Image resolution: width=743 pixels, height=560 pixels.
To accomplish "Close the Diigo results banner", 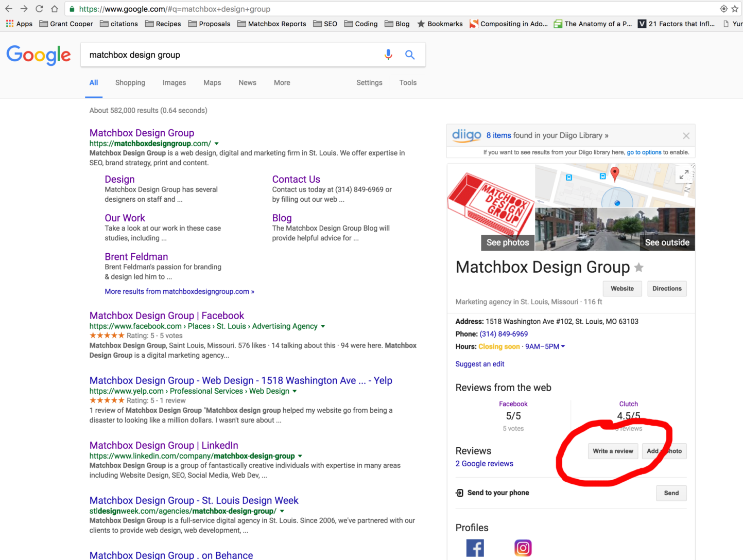I will point(686,136).
